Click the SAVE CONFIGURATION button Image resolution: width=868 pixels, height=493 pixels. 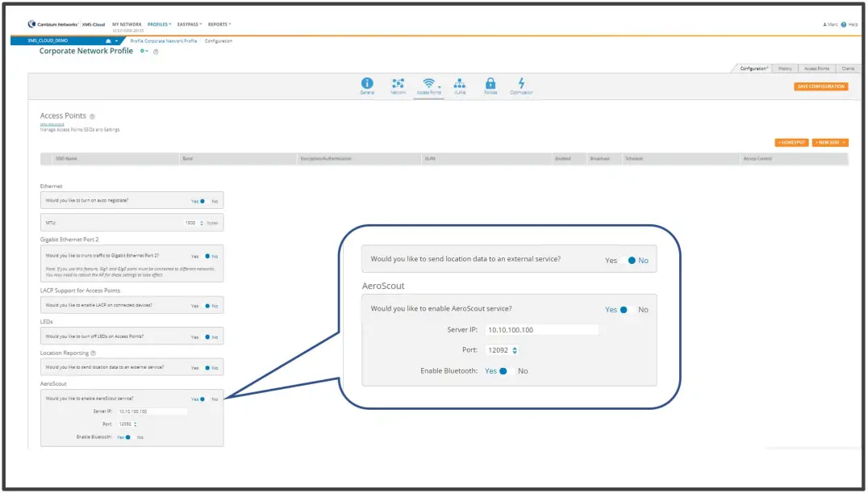pos(820,86)
